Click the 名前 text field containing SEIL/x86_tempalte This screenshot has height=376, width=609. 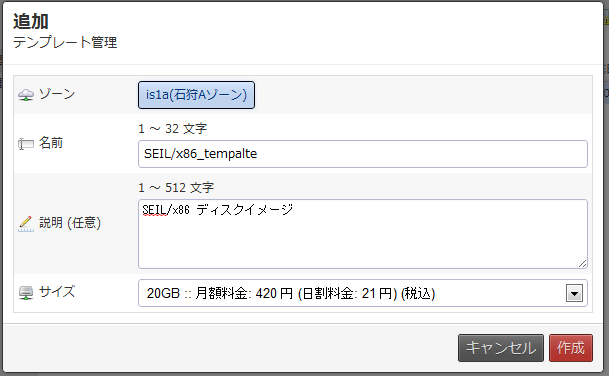[362, 154]
